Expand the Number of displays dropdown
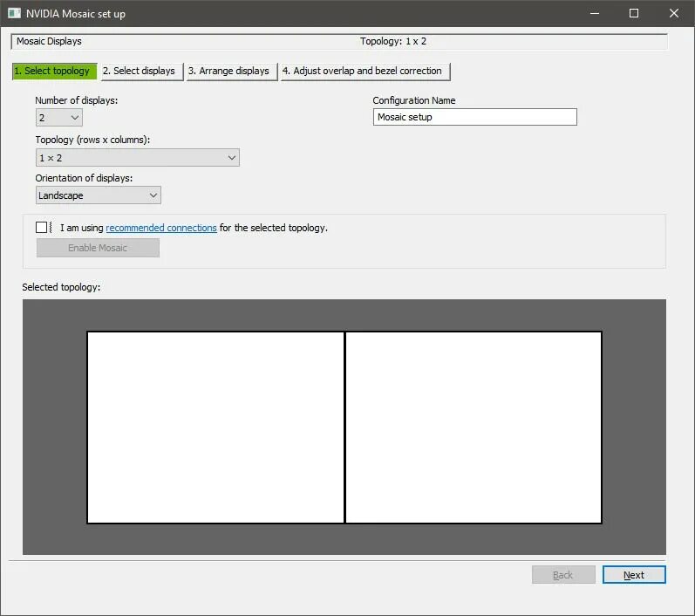The image size is (695, 616). pos(59,118)
